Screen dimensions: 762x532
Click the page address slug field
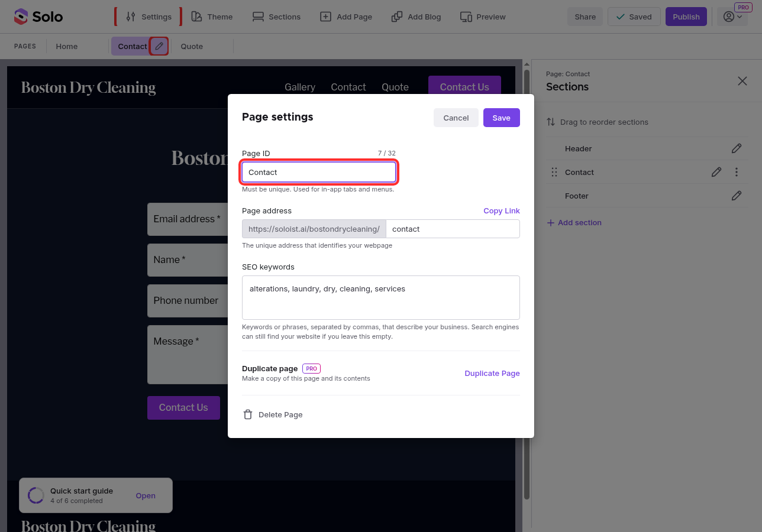click(453, 229)
